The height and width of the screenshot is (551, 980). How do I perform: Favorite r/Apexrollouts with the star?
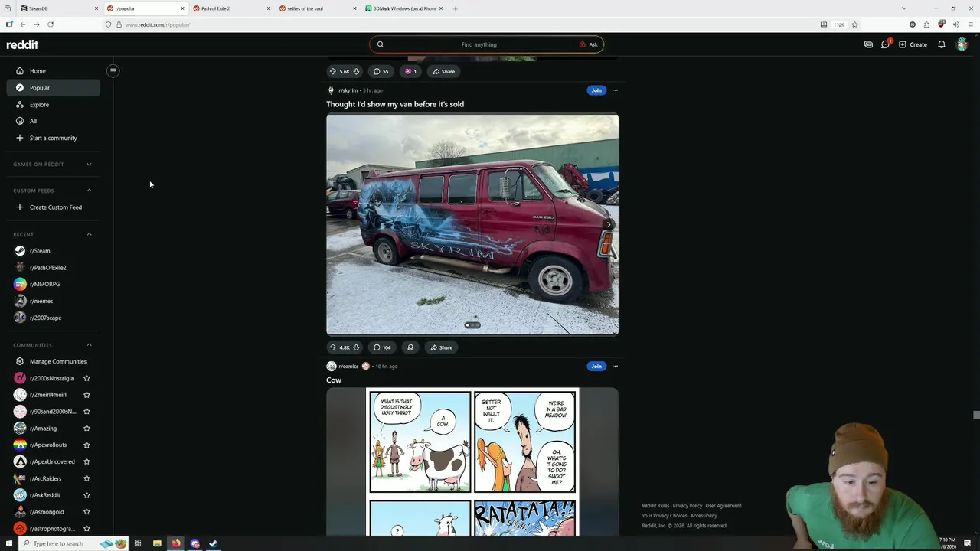tap(87, 445)
